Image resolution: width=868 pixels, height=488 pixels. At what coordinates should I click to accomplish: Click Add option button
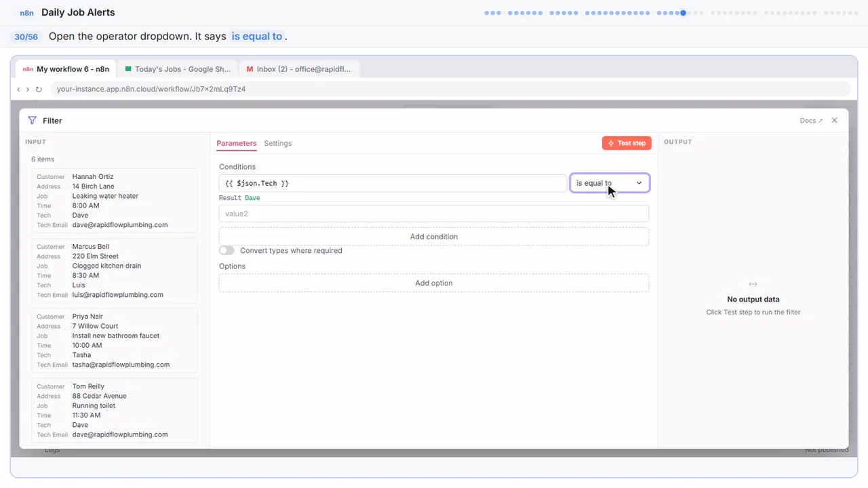pyautogui.click(x=434, y=283)
